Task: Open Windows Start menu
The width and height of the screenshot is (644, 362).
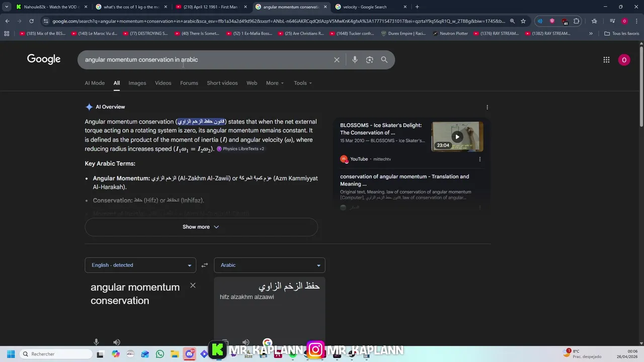Action: (11, 354)
